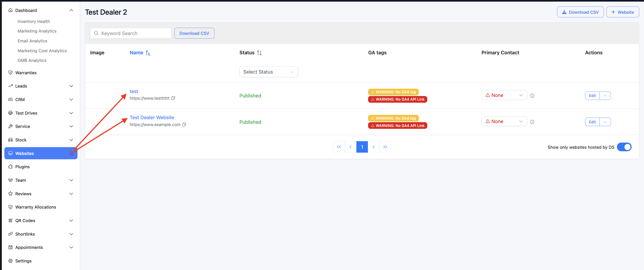Expand Edit arrow for Test Dealer Website
The height and width of the screenshot is (270, 644).
point(605,122)
